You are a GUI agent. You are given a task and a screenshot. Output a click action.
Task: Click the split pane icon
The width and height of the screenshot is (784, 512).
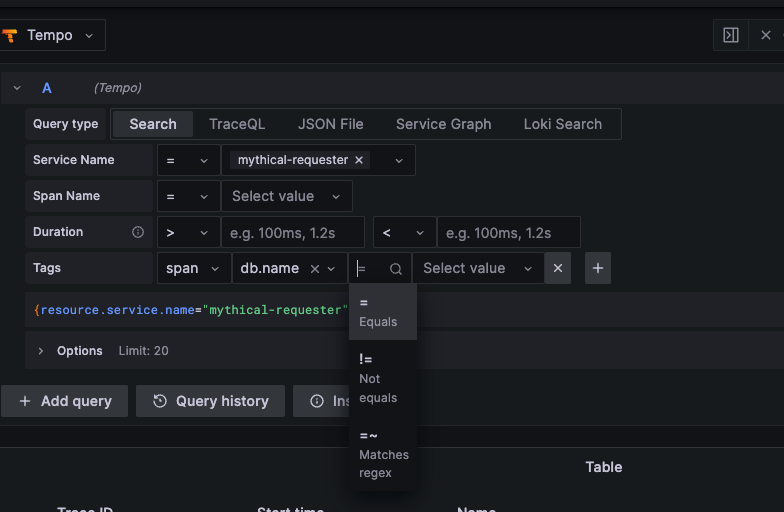click(731, 35)
